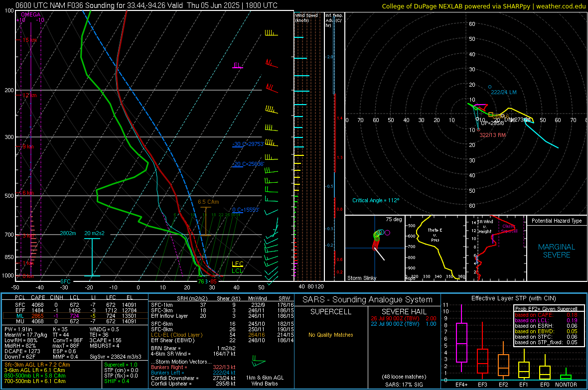
Task: Click the based on CAPE: 0.18 probability line
Action: [x=546, y=315]
